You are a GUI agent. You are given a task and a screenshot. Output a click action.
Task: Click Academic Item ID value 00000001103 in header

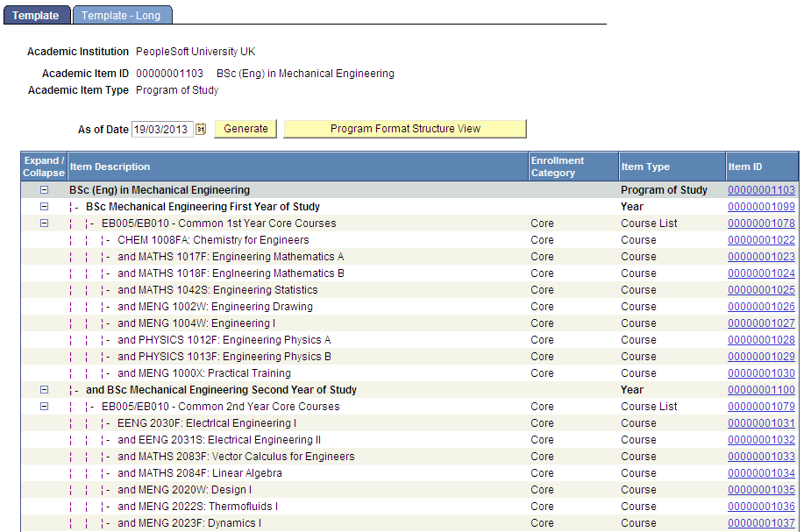coord(169,74)
